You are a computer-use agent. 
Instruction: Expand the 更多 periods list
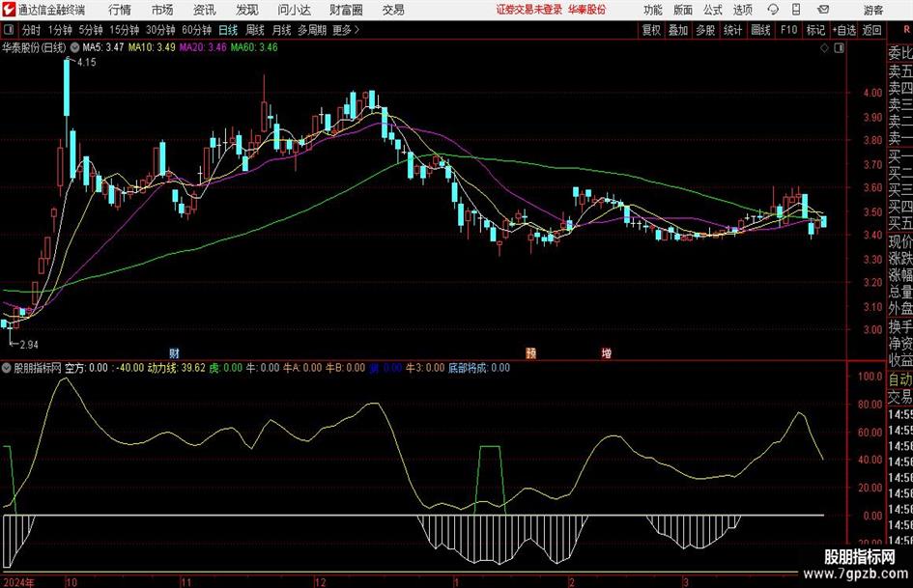click(346, 30)
